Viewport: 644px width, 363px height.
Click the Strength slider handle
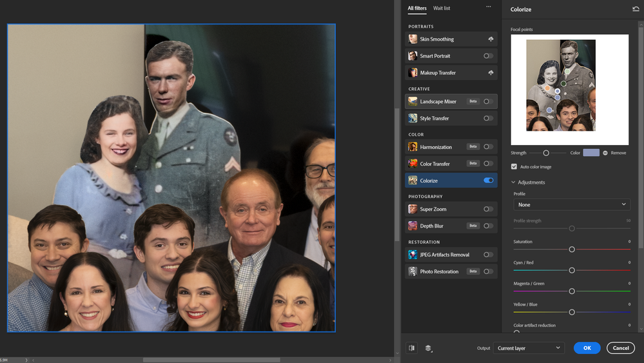tap(546, 153)
